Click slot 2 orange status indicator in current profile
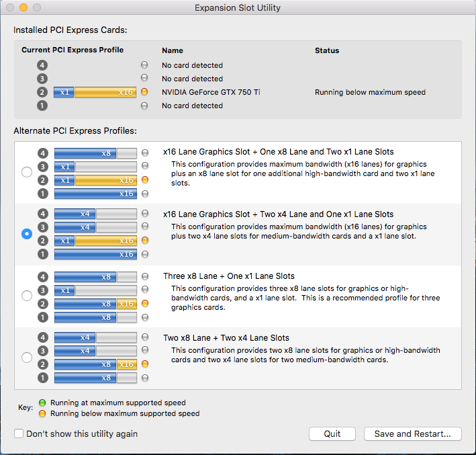Viewport: 476px width, 455px height. tap(144, 92)
